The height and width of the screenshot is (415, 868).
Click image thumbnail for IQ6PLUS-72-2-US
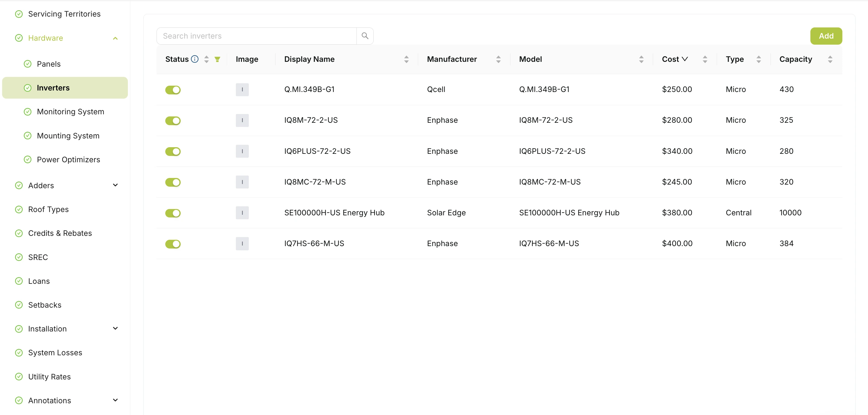[242, 151]
